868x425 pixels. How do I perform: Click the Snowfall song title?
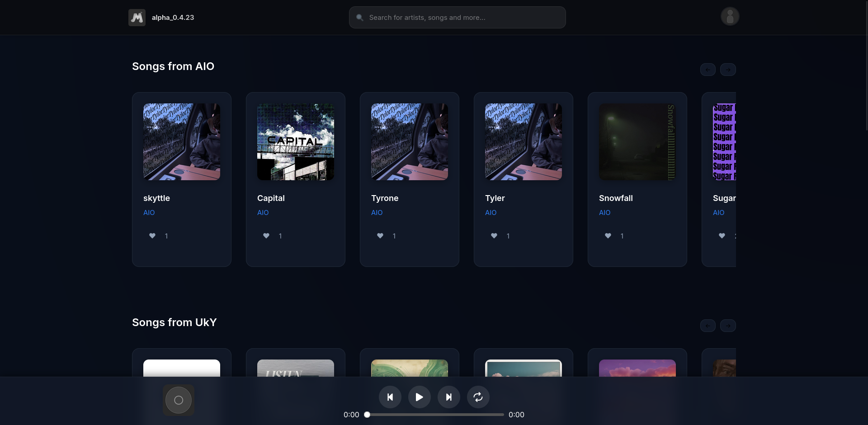click(616, 198)
